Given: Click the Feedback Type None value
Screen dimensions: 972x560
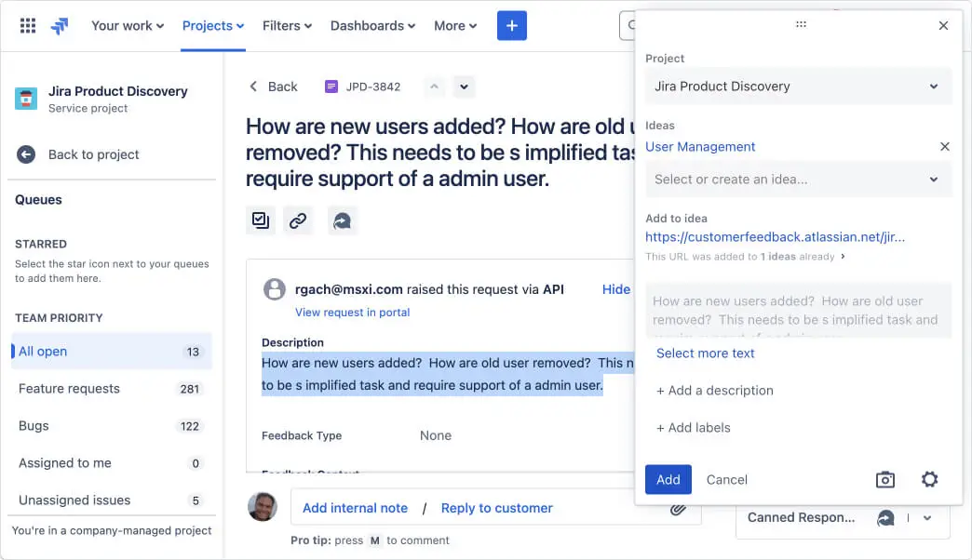Looking at the screenshot, I should tap(435, 435).
